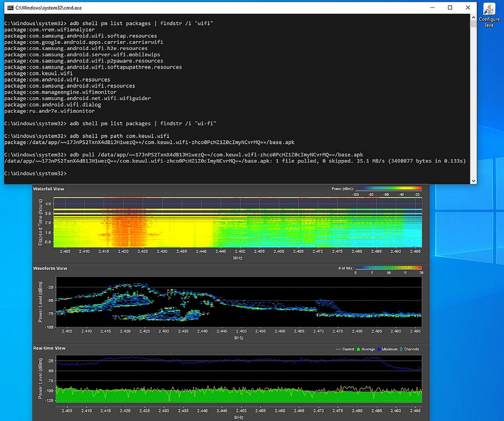Click the Real-time View heading
504x421 pixels.
[x=49, y=348]
